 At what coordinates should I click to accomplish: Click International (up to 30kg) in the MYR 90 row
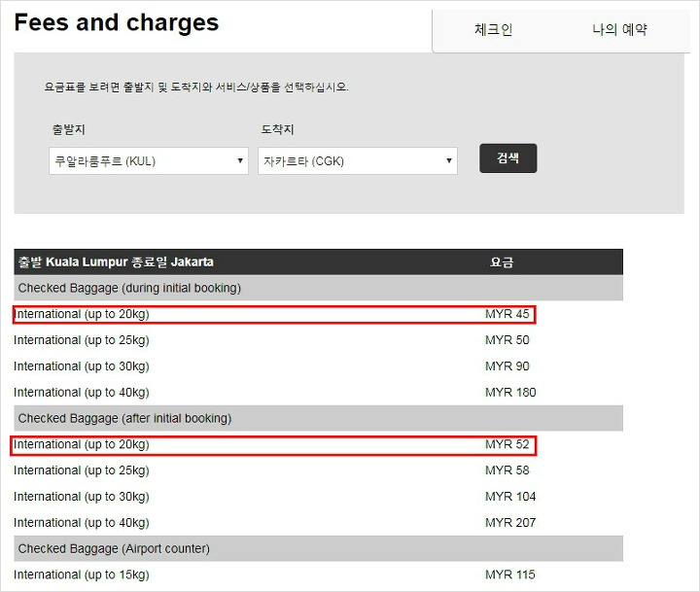click(x=82, y=366)
